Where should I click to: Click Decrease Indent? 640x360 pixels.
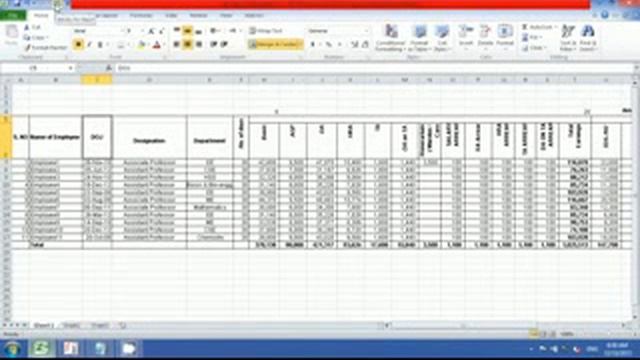(213, 44)
